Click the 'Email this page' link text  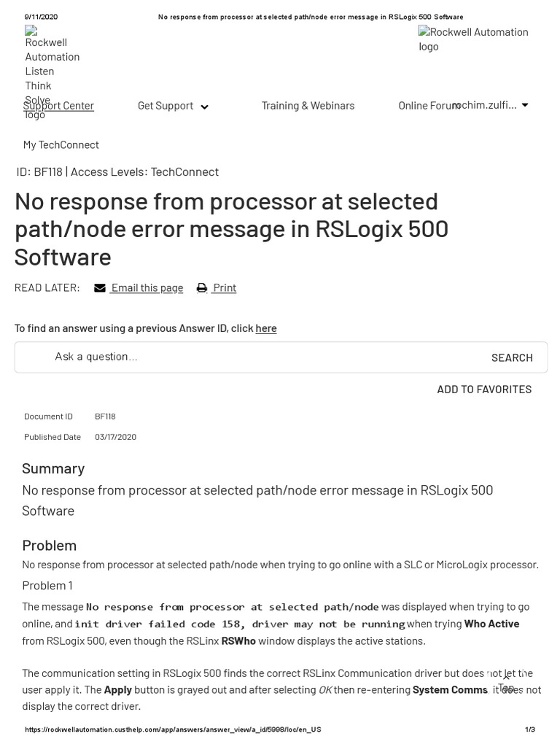click(x=147, y=287)
